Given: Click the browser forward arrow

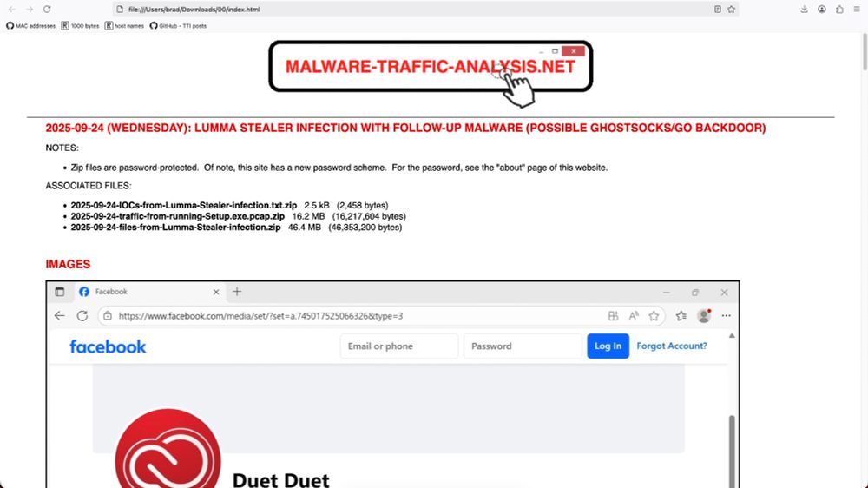Looking at the screenshot, I should [30, 10].
